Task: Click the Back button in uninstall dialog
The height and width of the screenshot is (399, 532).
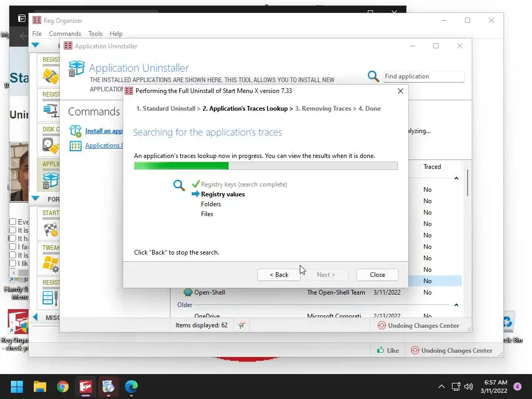Action: [x=278, y=274]
